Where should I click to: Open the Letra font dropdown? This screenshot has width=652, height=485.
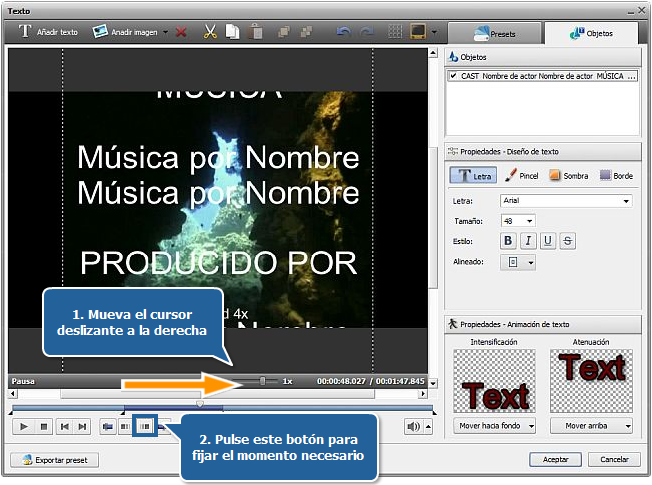[626, 201]
